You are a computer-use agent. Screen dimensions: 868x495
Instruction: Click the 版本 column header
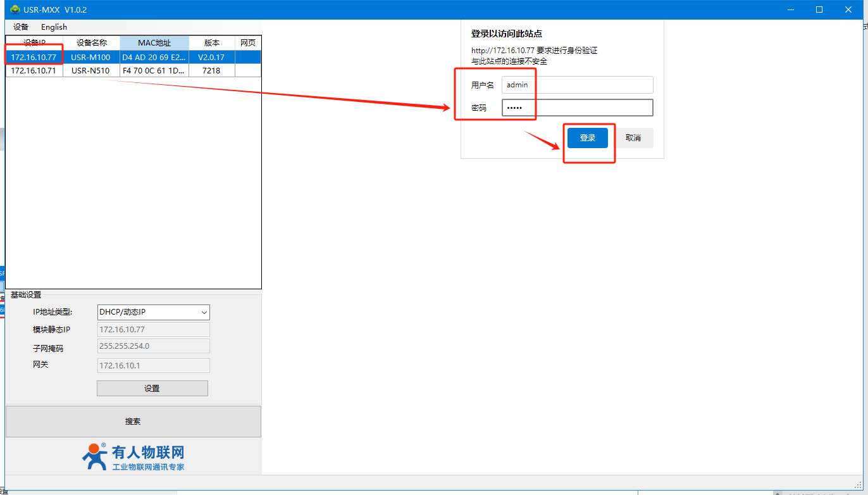click(211, 43)
